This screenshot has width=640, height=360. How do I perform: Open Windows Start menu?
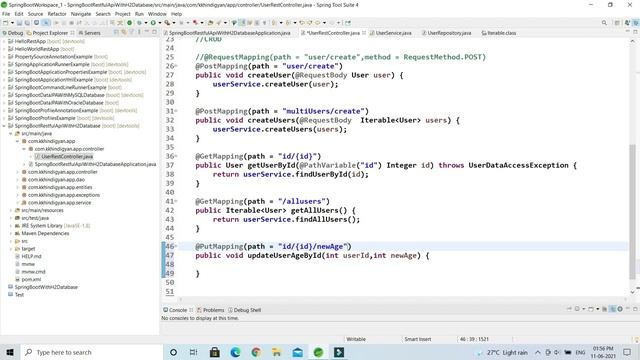(10, 352)
